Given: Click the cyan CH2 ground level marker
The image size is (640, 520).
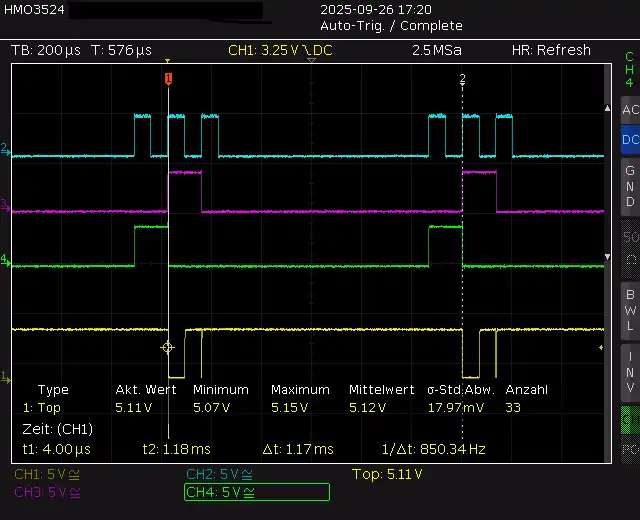Looking at the screenshot, I should pos(5,150).
